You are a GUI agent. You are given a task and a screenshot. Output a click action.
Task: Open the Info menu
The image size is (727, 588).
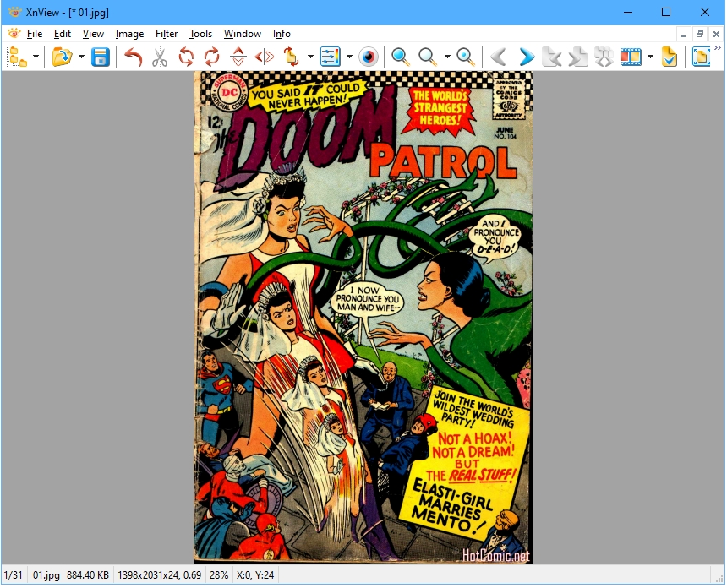coord(282,34)
